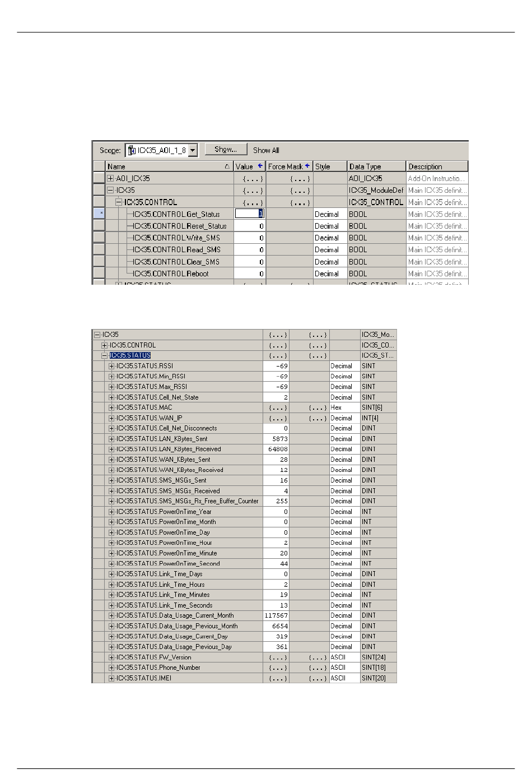The image size is (532, 783).
Task: Click value 319 of Data_Usage_Current_Day
Action: coord(276,637)
